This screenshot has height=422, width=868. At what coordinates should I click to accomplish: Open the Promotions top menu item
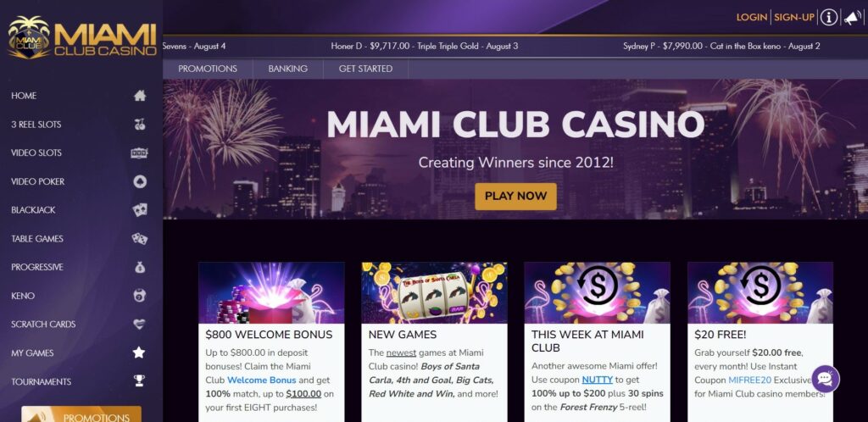[208, 69]
